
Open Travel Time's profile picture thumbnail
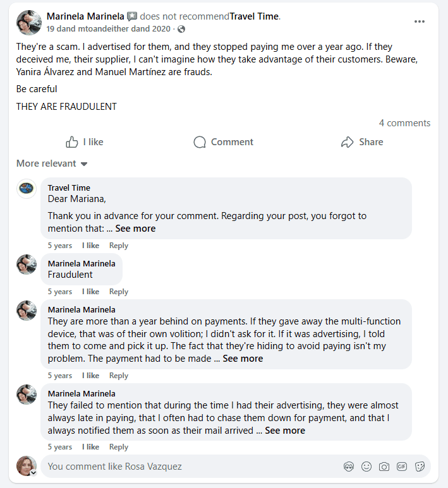27,188
